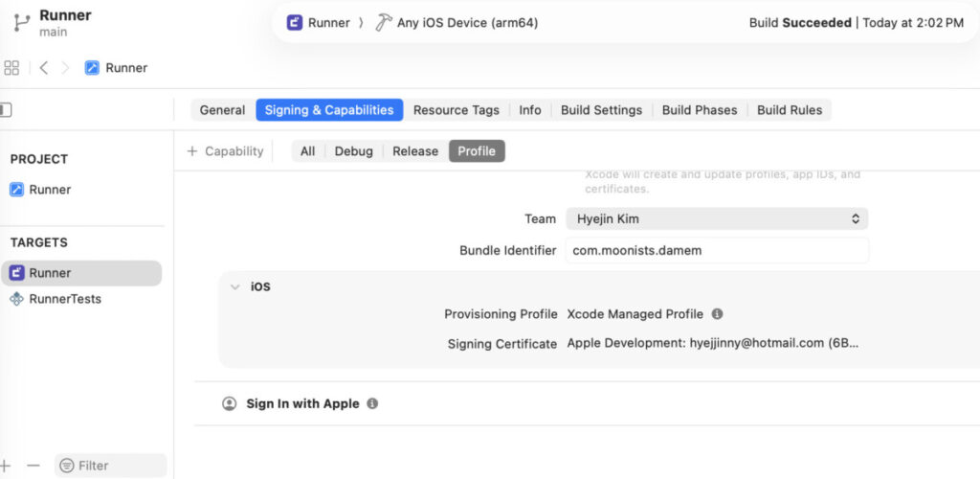Show Provisioning Profile info icon
The height and width of the screenshot is (479, 980).
[x=718, y=314]
